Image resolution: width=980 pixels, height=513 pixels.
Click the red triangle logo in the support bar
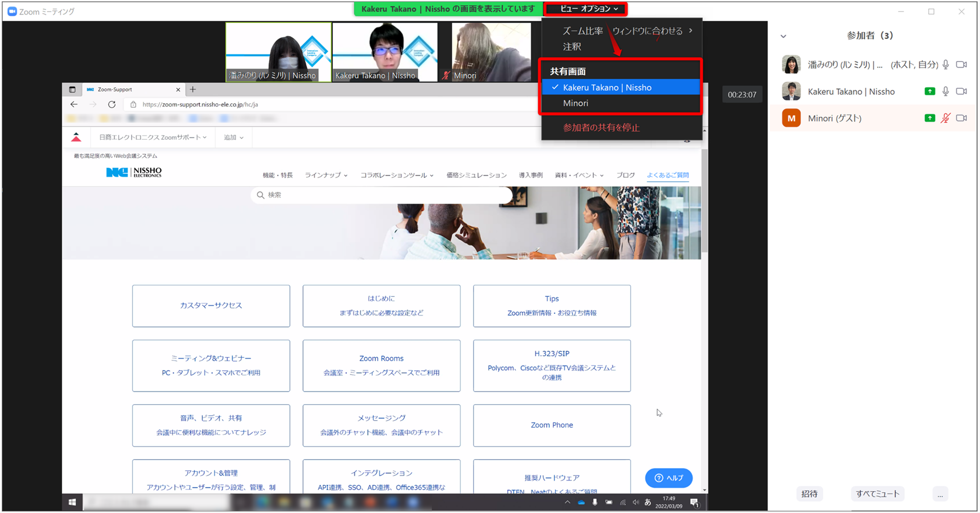(x=76, y=137)
